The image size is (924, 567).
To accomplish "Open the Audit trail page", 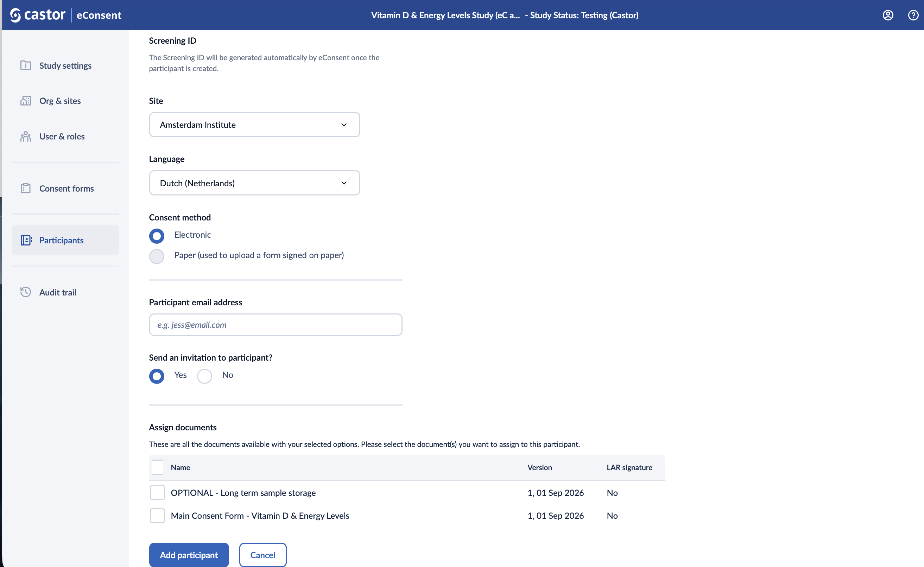I will (x=65, y=292).
